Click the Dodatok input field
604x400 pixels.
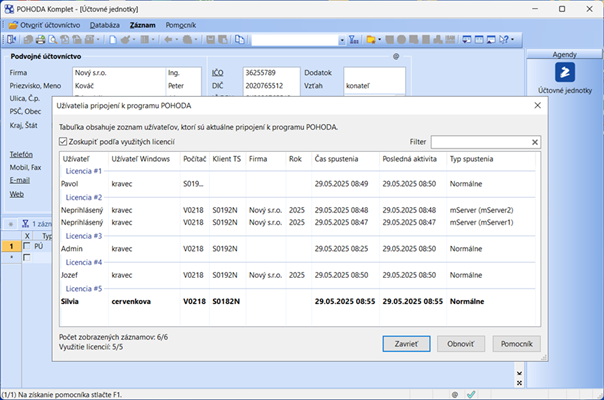pos(374,72)
